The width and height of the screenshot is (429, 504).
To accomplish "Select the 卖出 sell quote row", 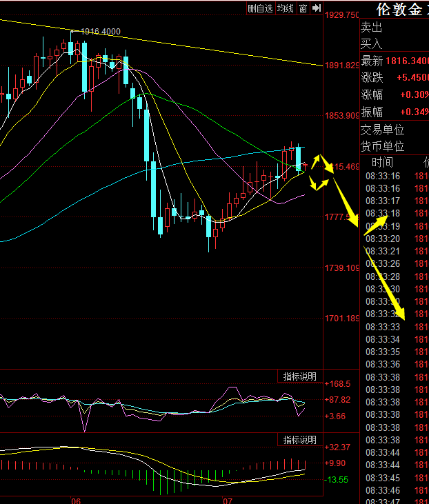I will [393, 28].
